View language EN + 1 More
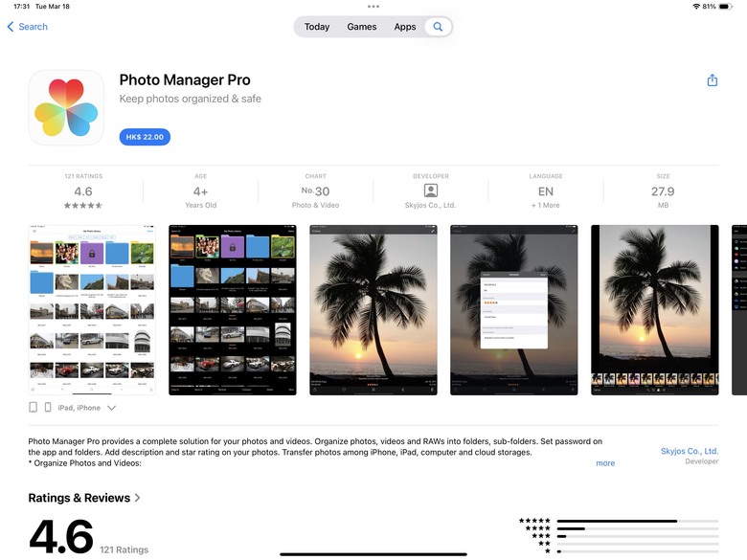The width and height of the screenshot is (747, 560). point(546,190)
